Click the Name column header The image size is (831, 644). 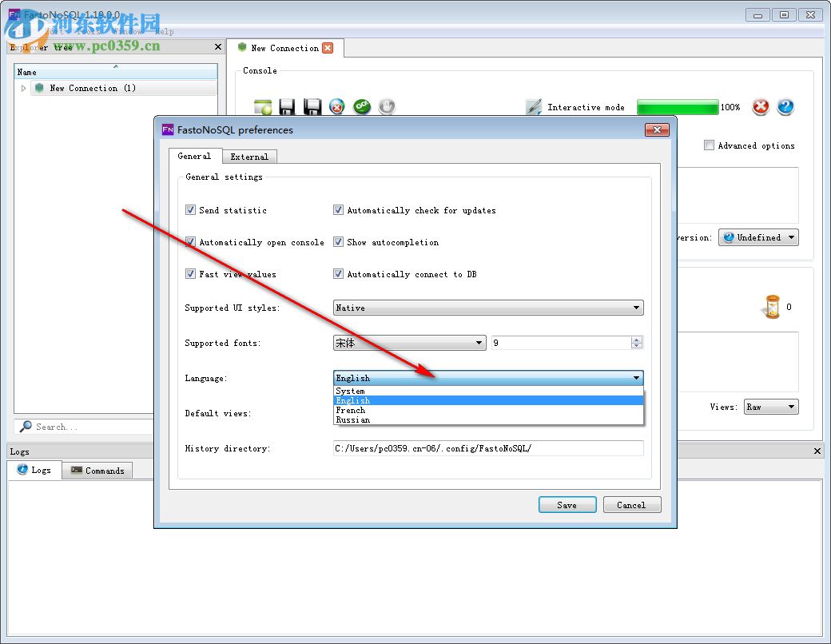point(116,72)
